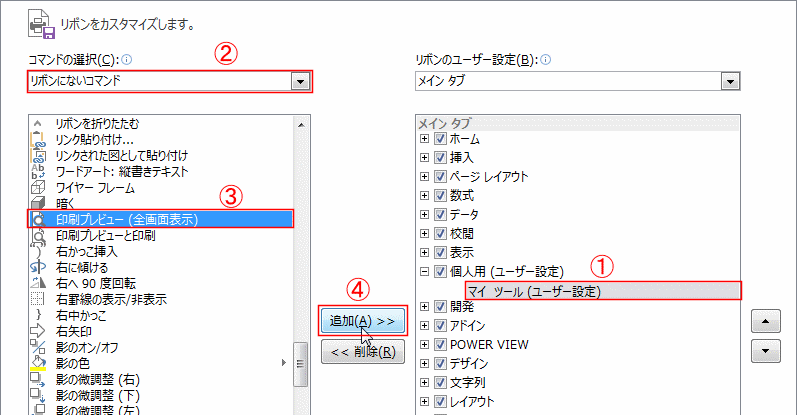The height and width of the screenshot is (415, 797).
Task: Collapse the 個人用 (ユーザー設定) node
Action: [x=424, y=272]
